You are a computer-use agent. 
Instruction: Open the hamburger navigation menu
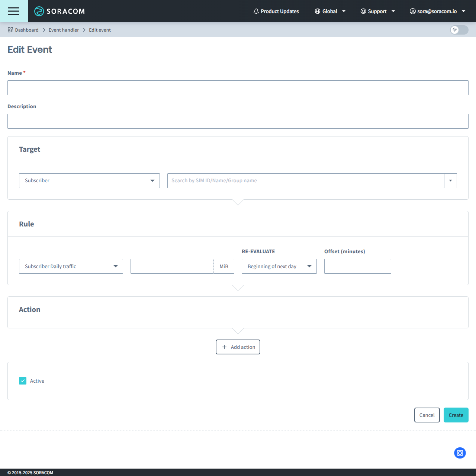pyautogui.click(x=13, y=11)
